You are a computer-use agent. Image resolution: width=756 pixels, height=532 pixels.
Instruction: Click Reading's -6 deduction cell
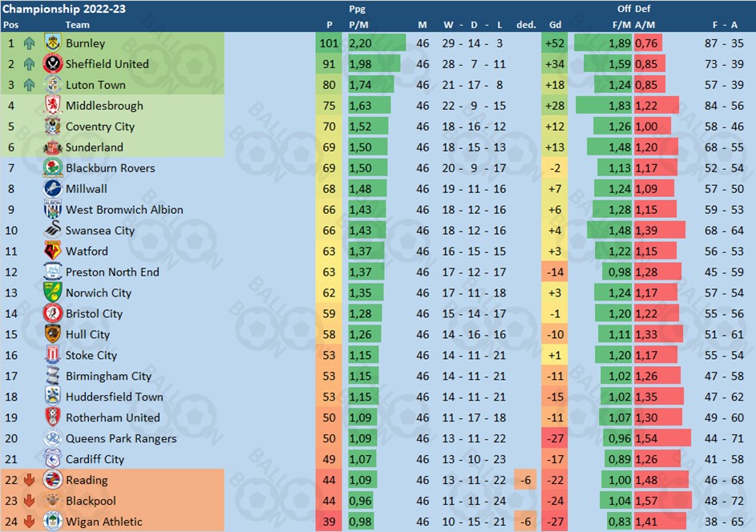526,480
